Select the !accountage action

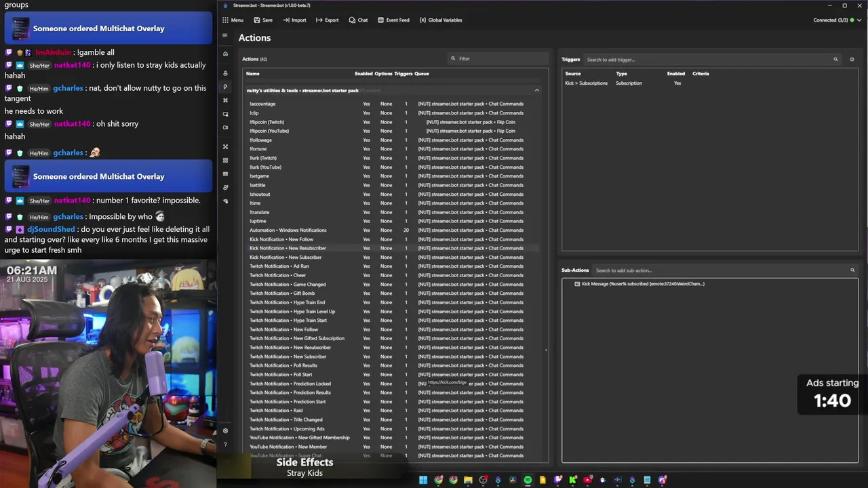coord(262,104)
